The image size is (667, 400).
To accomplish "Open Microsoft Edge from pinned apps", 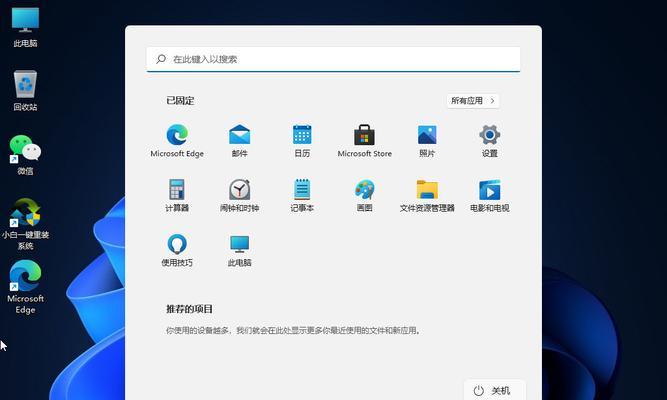I will click(177, 141).
